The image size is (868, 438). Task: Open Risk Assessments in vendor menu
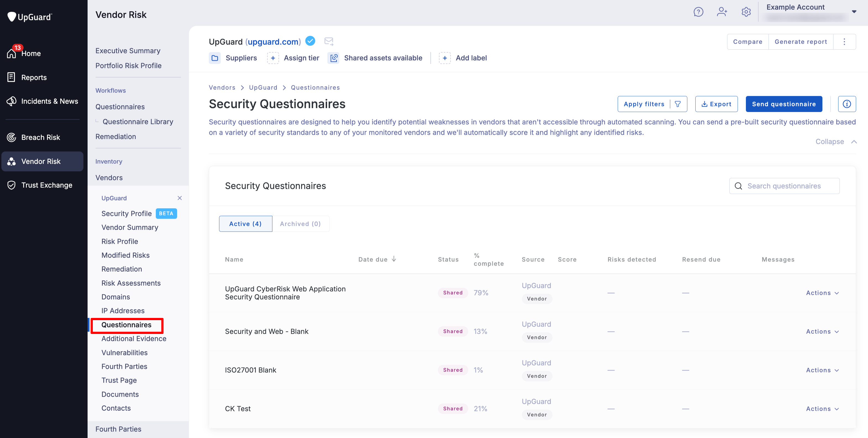131,283
